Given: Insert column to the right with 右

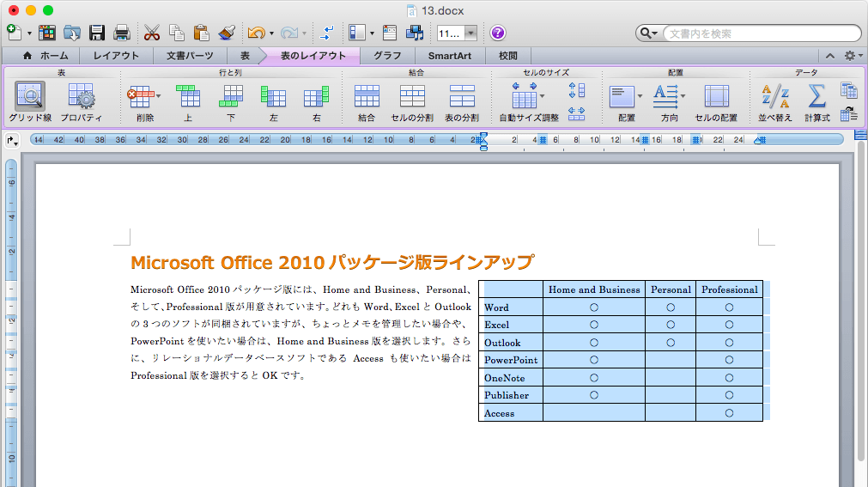Looking at the screenshot, I should [x=316, y=102].
